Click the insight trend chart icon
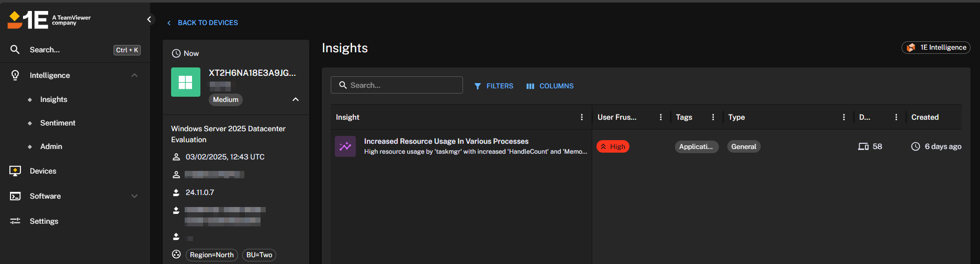Viewport: 980px width, 264px height. [345, 146]
